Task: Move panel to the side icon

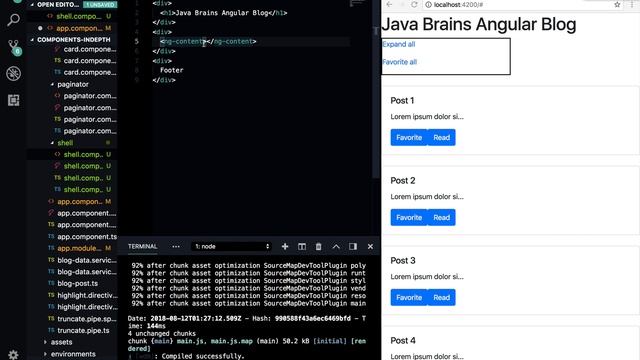Action: pyautogui.click(x=353, y=247)
